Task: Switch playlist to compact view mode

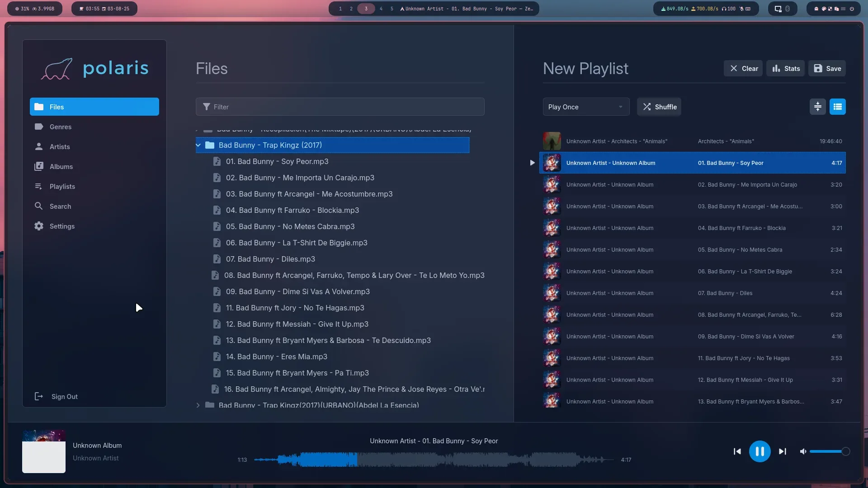Action: pyautogui.click(x=817, y=107)
